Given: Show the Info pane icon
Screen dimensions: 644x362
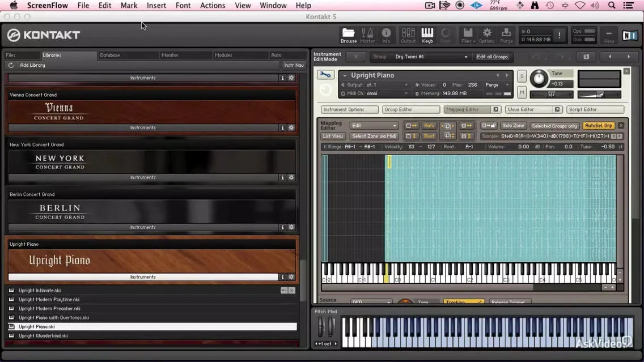Looking at the screenshot, I should [386, 35].
